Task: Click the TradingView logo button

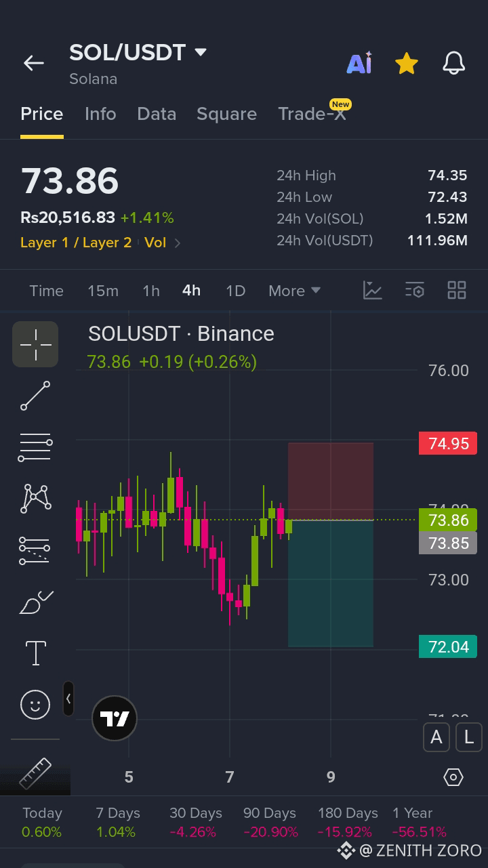Action: pyautogui.click(x=115, y=718)
